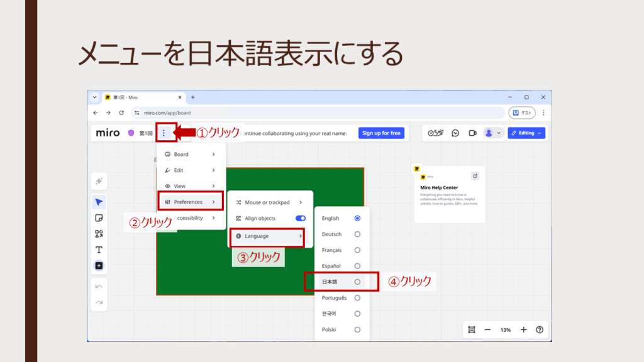The width and height of the screenshot is (644, 362).
Task: Click the three-dot main menu button
Action: click(164, 133)
